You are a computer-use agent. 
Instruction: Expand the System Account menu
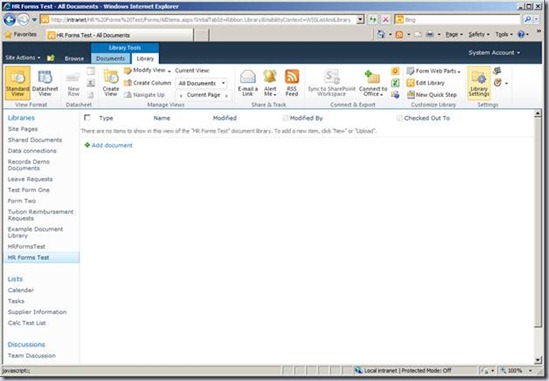[x=494, y=53]
